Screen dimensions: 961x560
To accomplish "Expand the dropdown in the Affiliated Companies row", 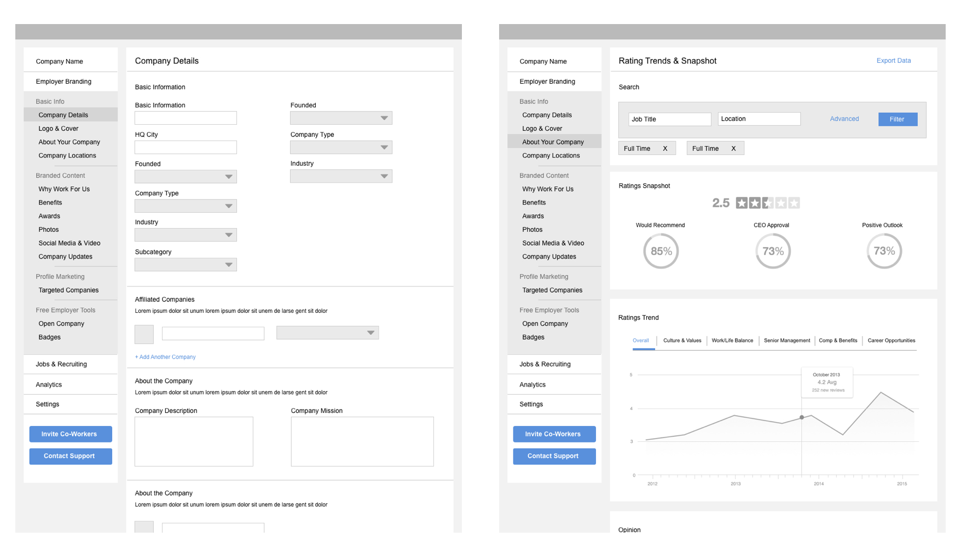I will [327, 332].
